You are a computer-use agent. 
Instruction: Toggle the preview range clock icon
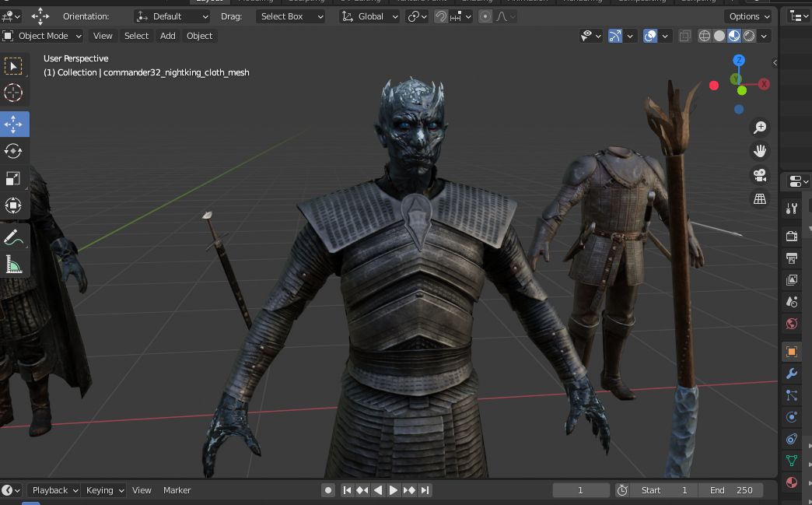click(x=622, y=490)
